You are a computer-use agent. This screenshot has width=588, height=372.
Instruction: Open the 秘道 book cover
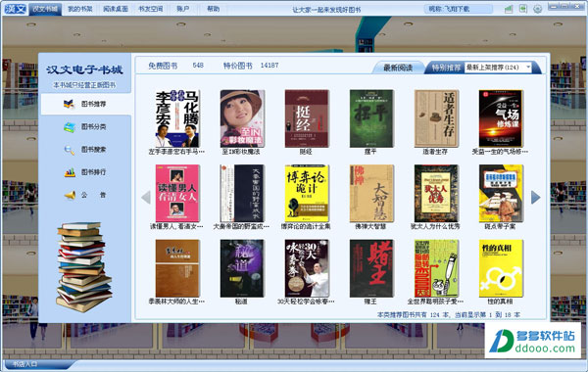242,268
